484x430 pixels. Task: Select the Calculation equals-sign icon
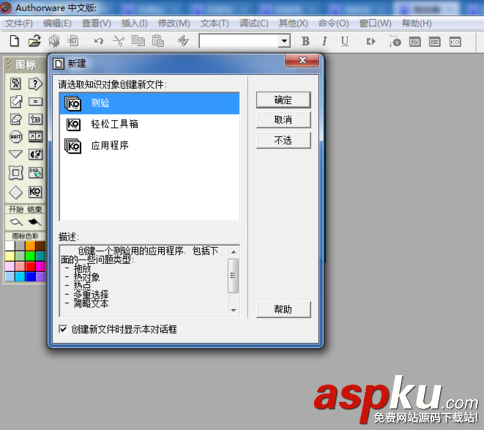[x=35, y=101]
